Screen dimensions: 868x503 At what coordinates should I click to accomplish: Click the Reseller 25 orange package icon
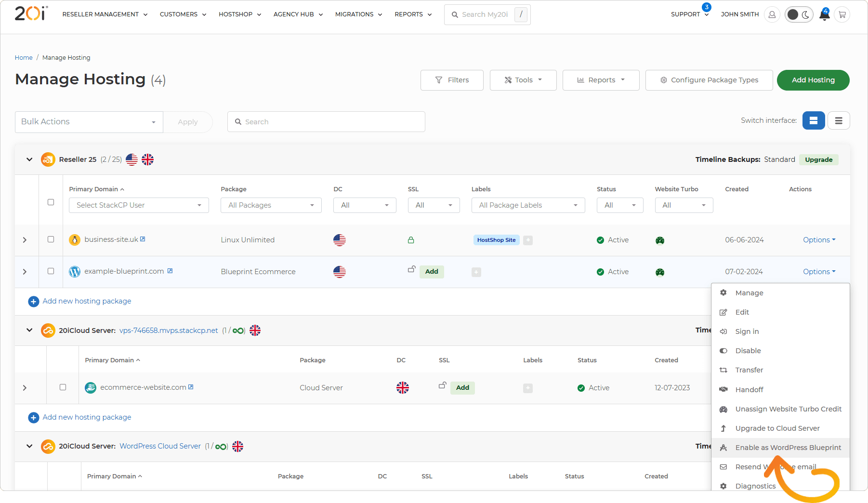pyautogui.click(x=48, y=159)
